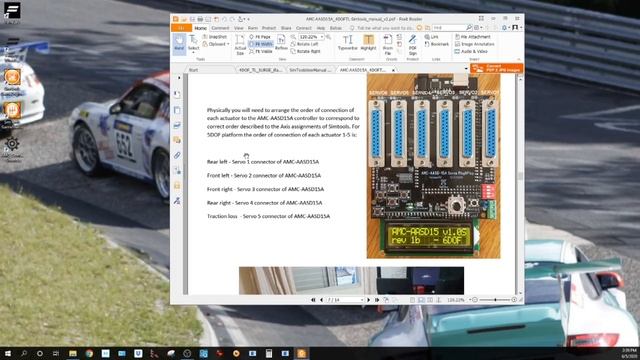
Task: Open the File menu tab
Action: [x=181, y=28]
